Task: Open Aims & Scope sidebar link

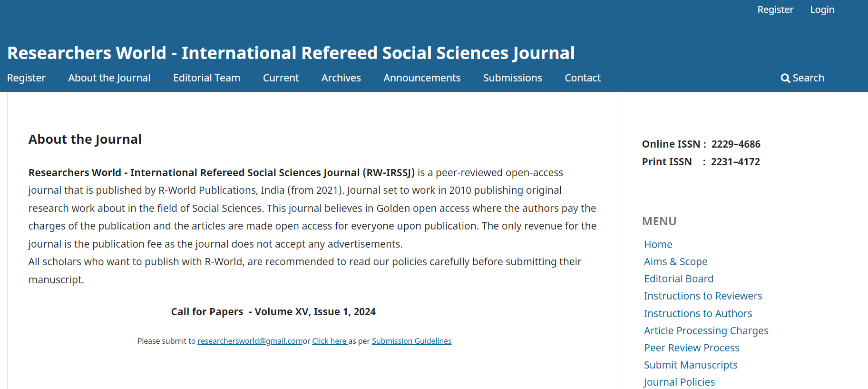Action: 675,261
